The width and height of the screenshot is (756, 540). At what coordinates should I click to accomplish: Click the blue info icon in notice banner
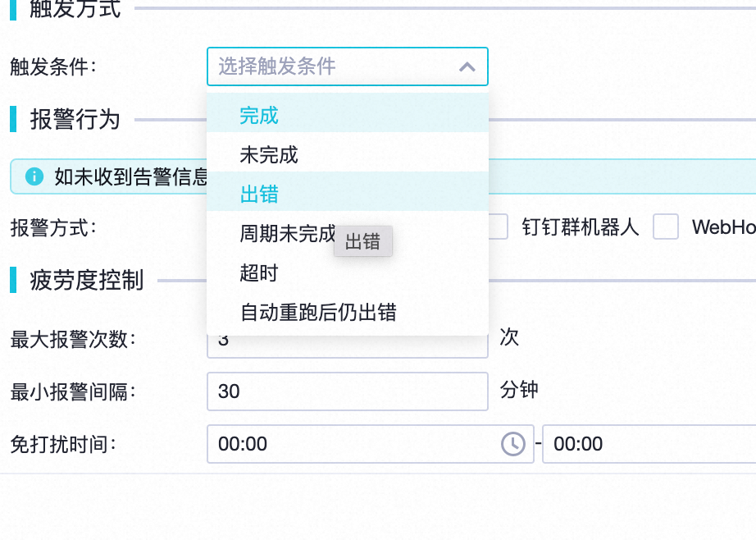tap(34, 176)
